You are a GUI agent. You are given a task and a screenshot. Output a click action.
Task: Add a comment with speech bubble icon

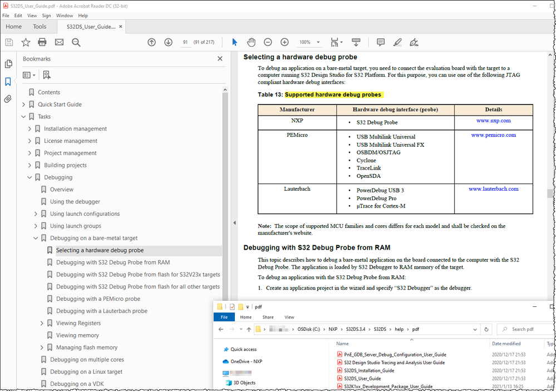coord(381,42)
